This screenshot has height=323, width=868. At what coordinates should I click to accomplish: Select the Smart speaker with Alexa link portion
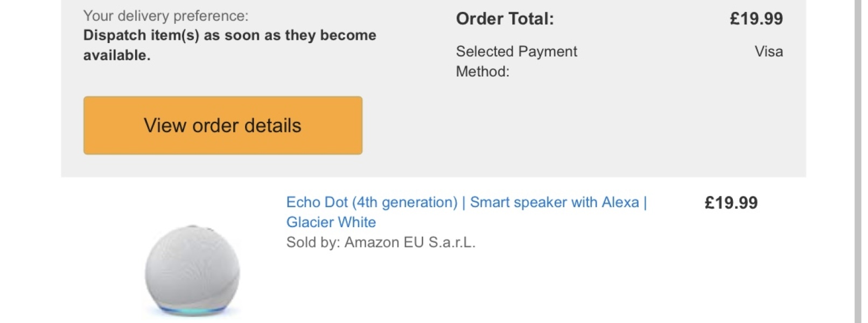pyautogui.click(x=555, y=202)
